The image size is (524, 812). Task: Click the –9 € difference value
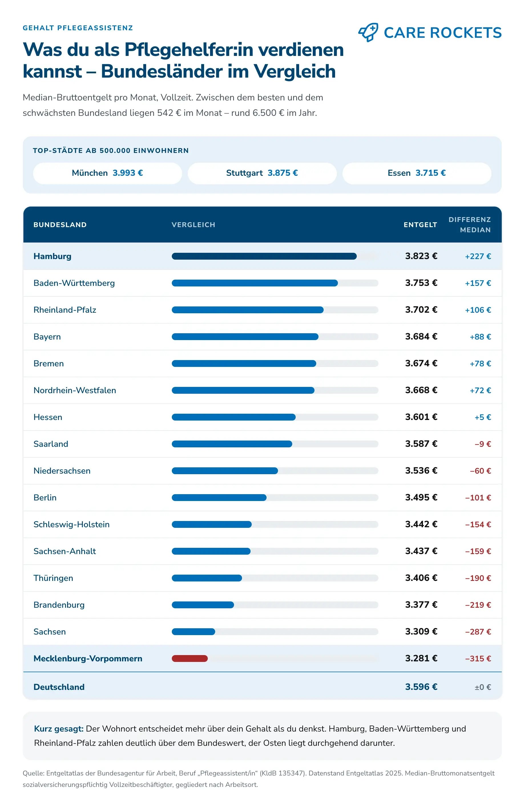pos(483,444)
